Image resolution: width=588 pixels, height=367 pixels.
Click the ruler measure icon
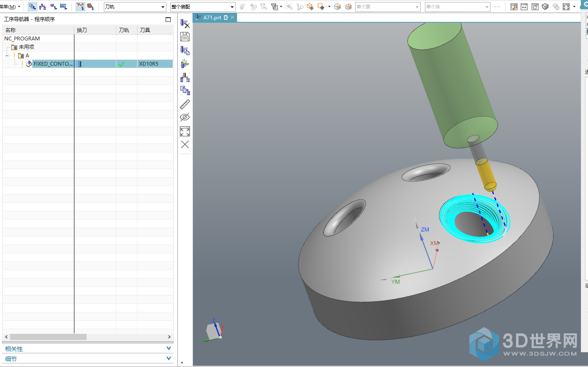tap(185, 104)
